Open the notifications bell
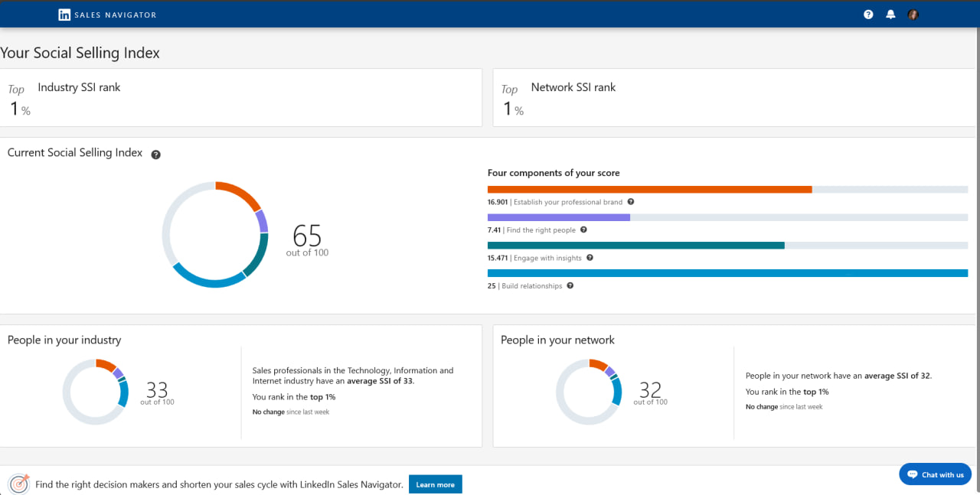This screenshot has height=495, width=980. point(890,15)
